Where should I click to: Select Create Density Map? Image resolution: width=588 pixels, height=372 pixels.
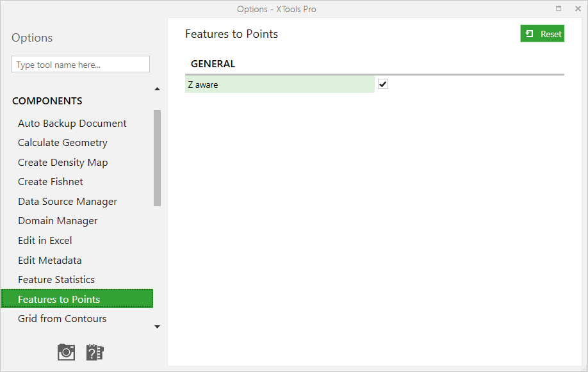click(63, 163)
